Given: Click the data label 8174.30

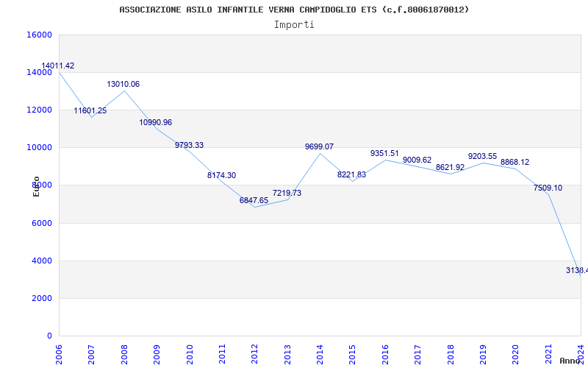Looking at the screenshot, I should (x=222, y=175).
